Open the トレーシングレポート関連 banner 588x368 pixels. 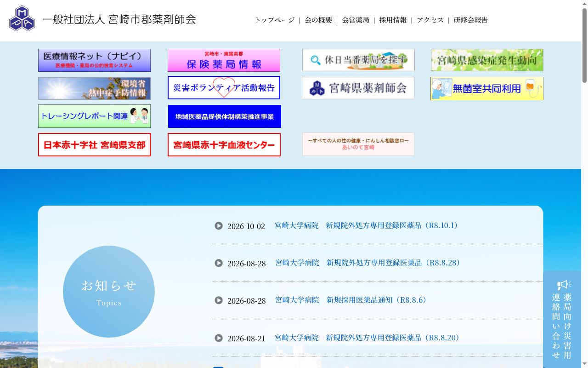tap(94, 116)
